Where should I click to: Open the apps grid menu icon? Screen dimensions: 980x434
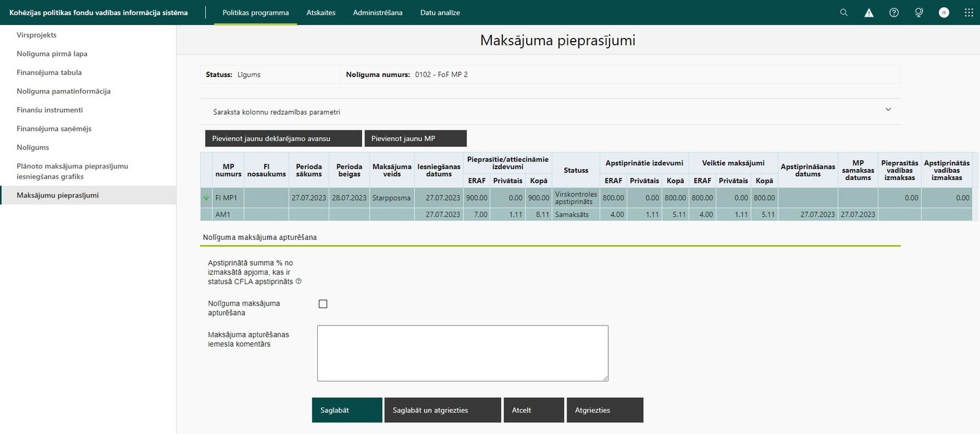click(x=968, y=12)
